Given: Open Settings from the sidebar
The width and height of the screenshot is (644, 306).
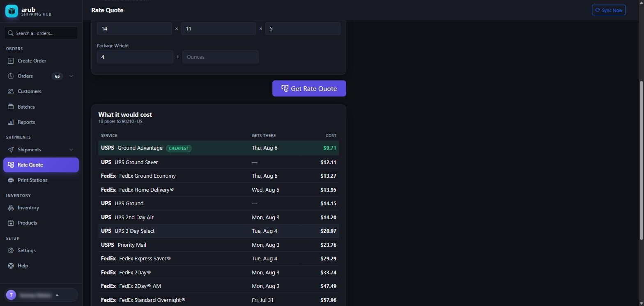Looking at the screenshot, I should (41, 250).
